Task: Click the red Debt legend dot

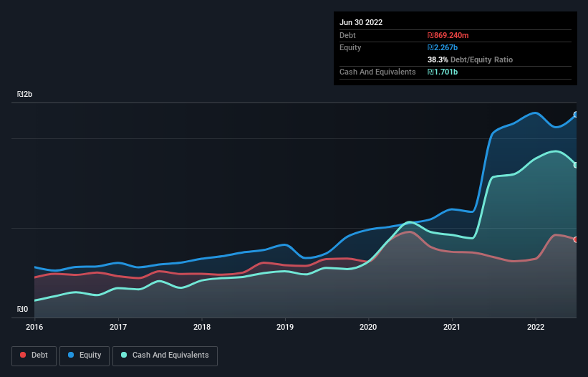Action: [23, 355]
